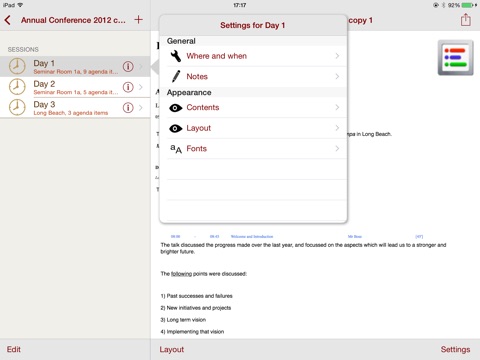The image size is (480, 360).
Task: Click the Day 3 clock icon
Action: pyautogui.click(x=17, y=108)
